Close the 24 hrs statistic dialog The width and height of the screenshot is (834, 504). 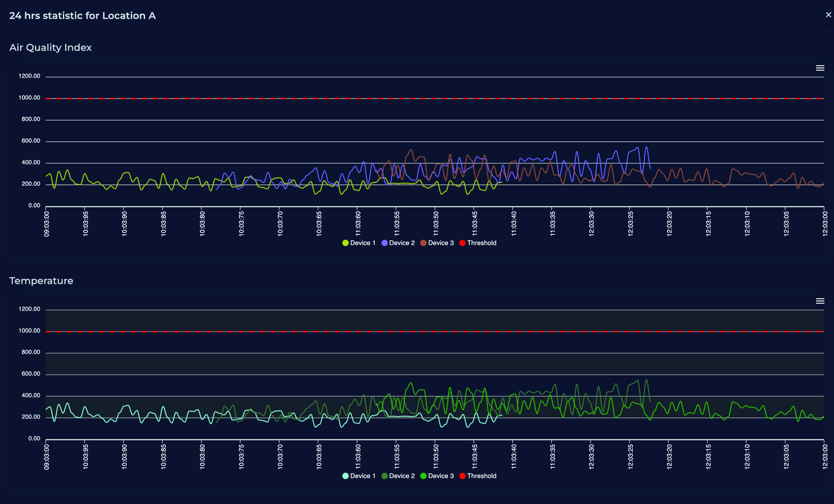click(828, 15)
